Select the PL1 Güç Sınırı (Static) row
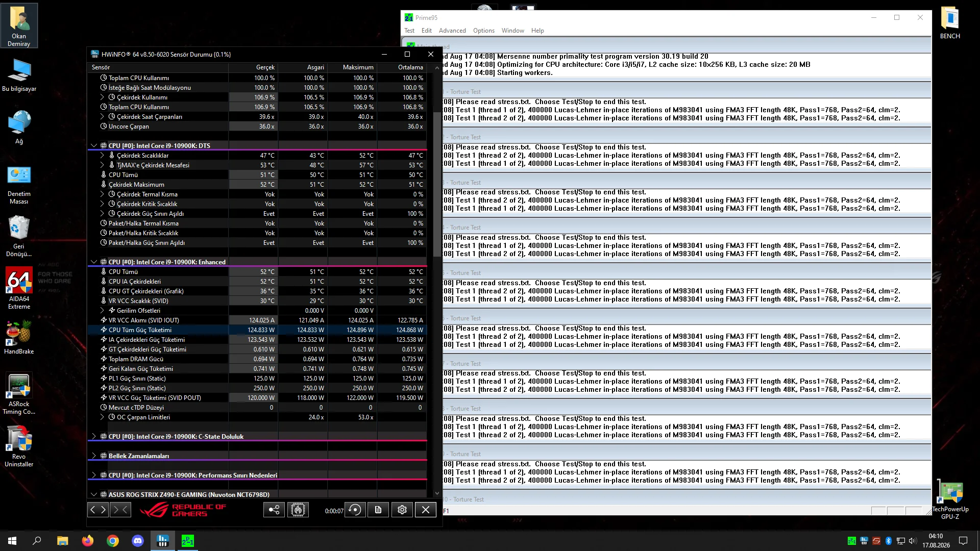The image size is (980, 551). (x=257, y=379)
